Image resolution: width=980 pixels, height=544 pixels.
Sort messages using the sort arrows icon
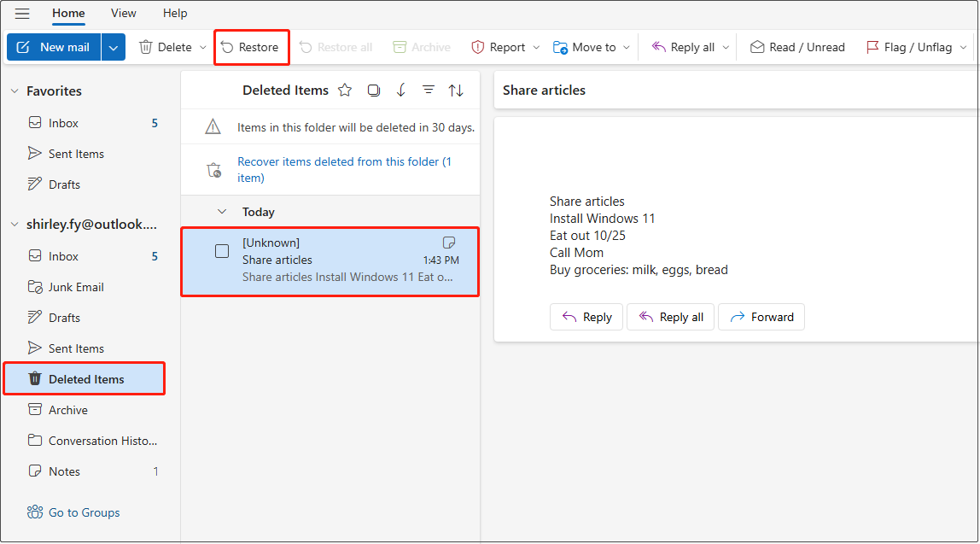click(456, 90)
